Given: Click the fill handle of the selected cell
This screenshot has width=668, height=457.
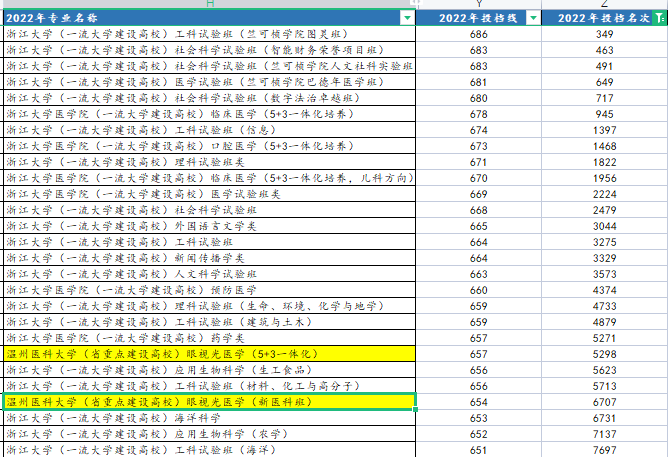Looking at the screenshot, I should tap(415, 409).
